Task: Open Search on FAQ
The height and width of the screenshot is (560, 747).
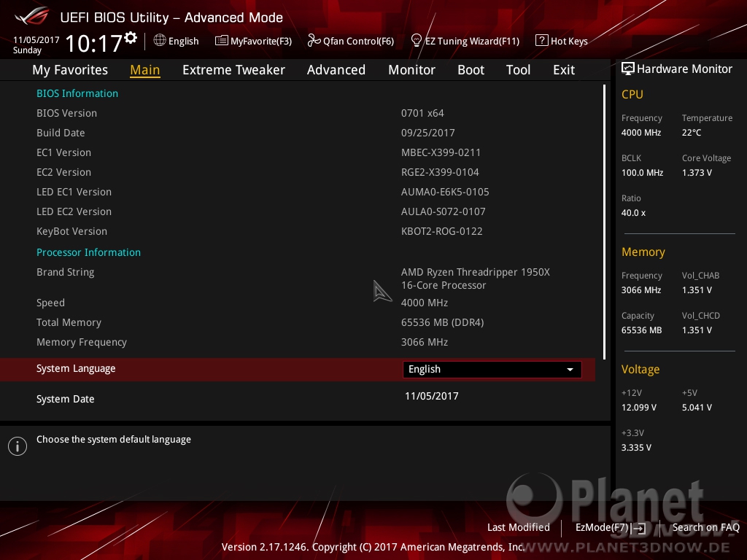Action: (x=705, y=527)
